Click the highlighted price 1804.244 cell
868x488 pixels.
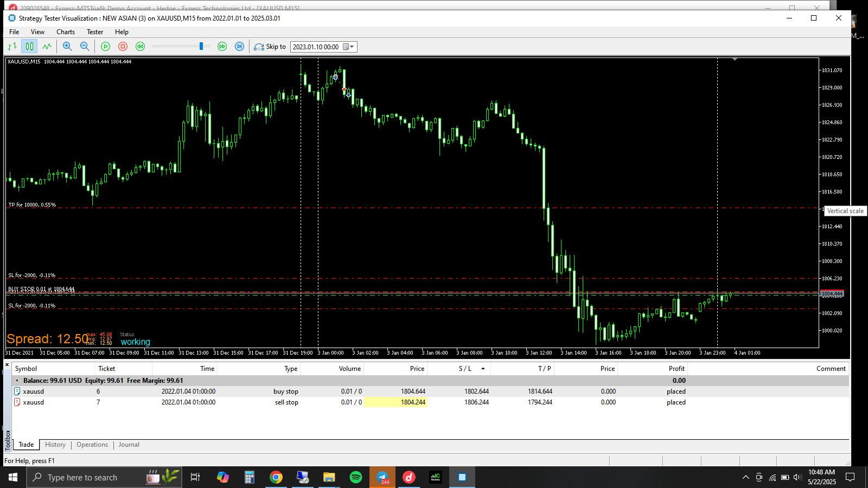(x=395, y=402)
